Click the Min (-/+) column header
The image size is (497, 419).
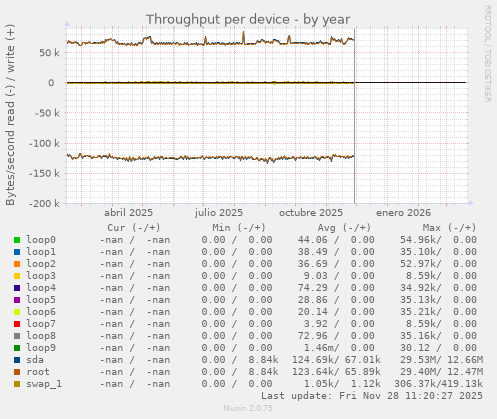tap(239, 228)
